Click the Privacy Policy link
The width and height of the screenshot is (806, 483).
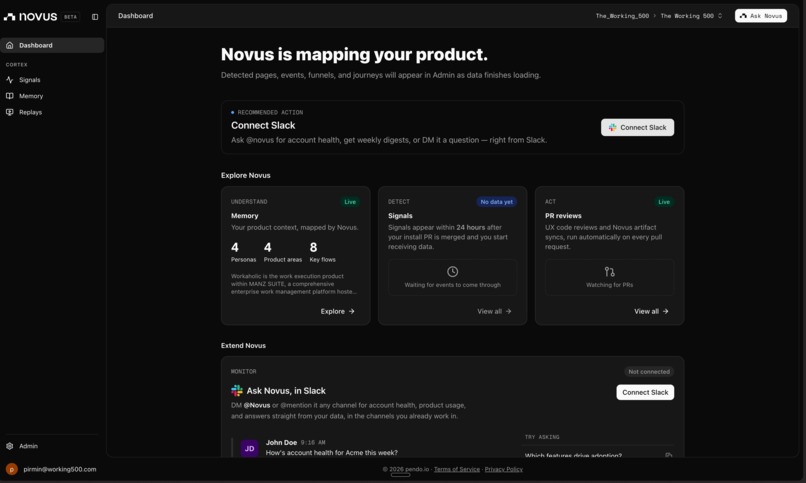[503, 469]
